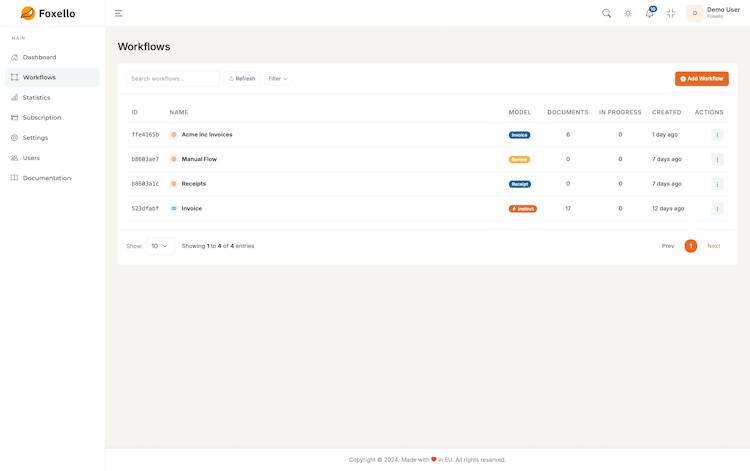The image size is (750, 471).
Task: Click the Demo User avatar
Action: click(695, 13)
